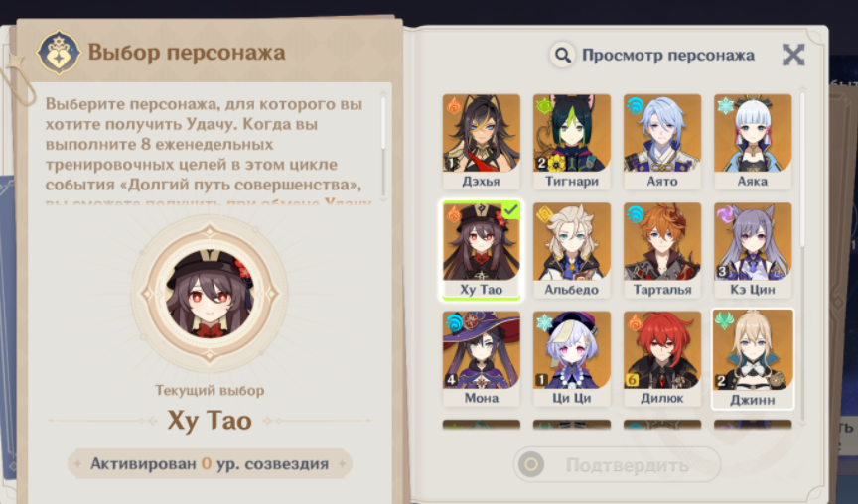Select the Mona character card

click(x=481, y=359)
